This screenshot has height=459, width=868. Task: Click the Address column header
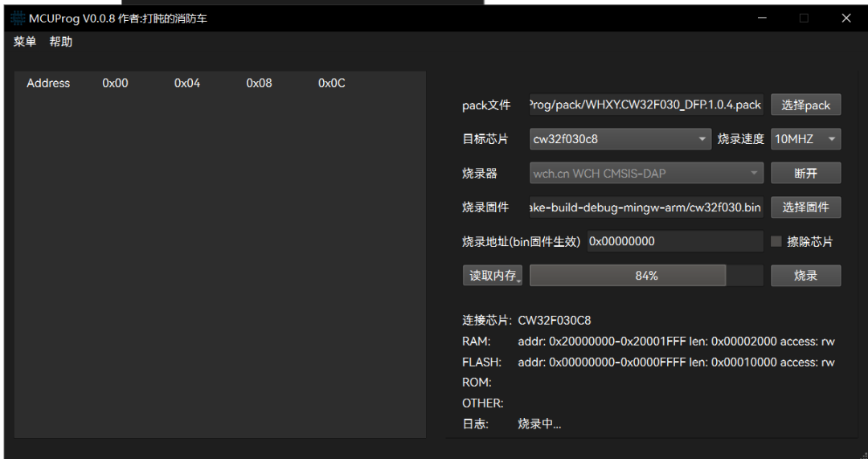(x=48, y=83)
